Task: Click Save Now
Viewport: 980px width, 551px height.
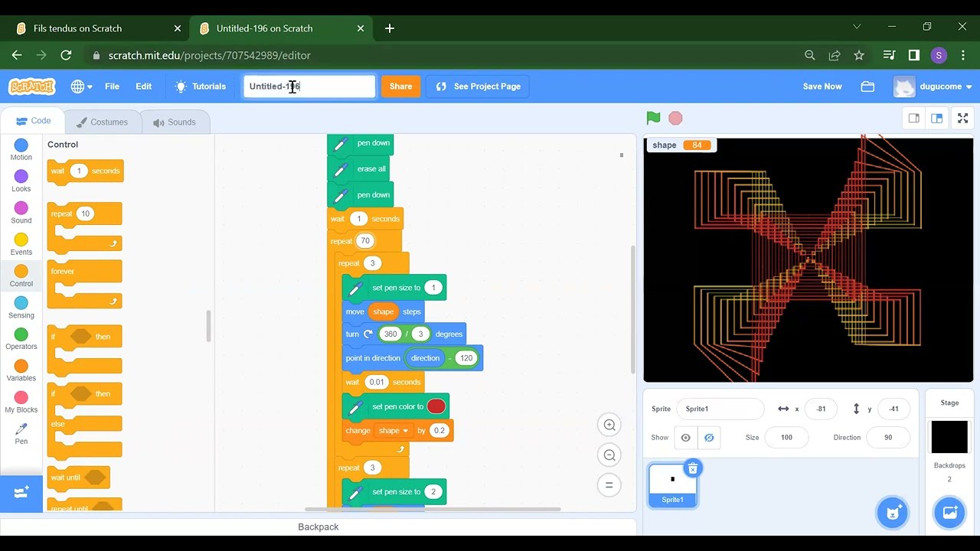Action: pyautogui.click(x=822, y=86)
